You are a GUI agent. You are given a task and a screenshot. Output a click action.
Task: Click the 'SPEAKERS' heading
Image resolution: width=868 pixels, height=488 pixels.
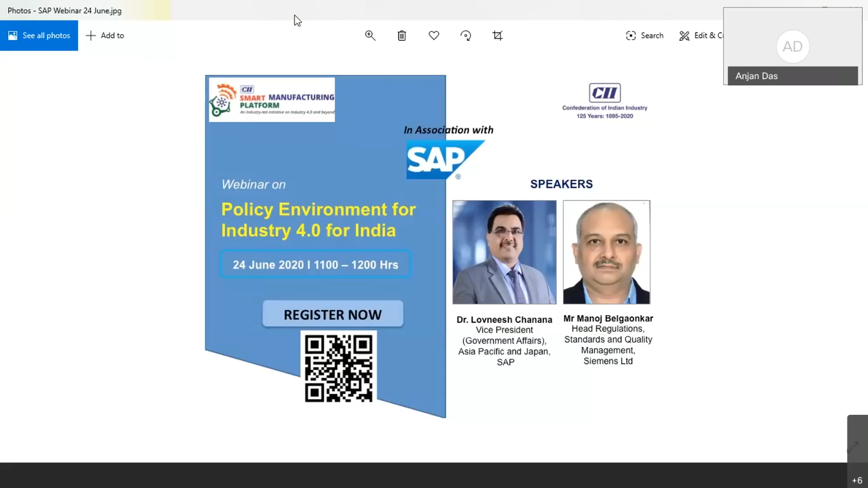pyautogui.click(x=561, y=184)
